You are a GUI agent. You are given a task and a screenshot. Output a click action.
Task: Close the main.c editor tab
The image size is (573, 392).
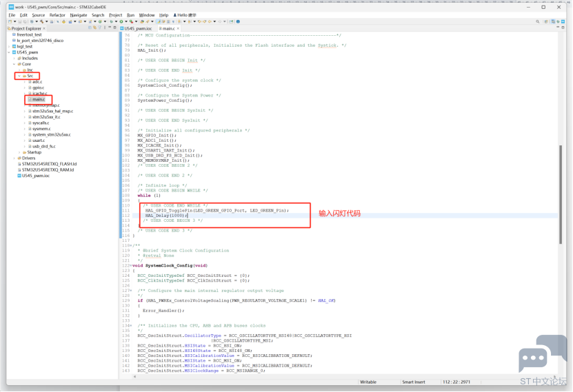[178, 28]
